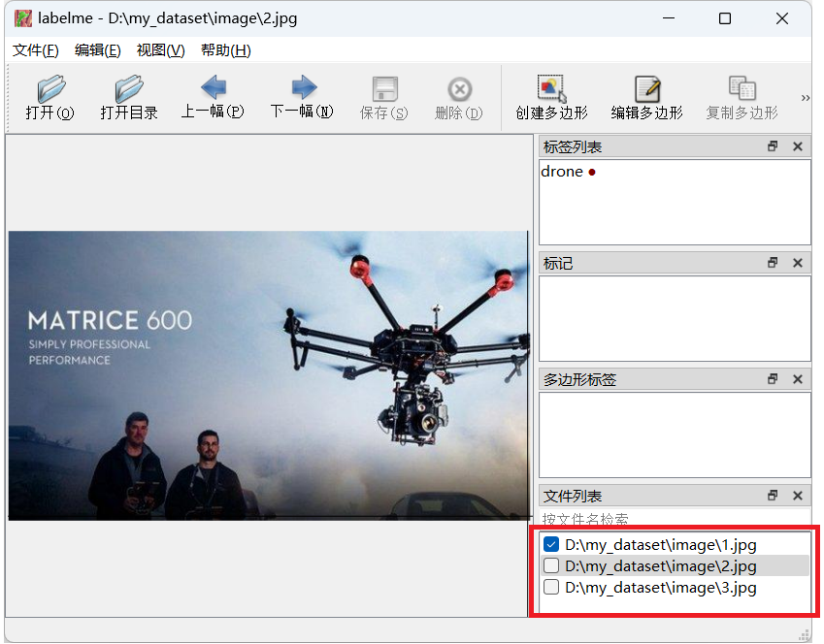Viewport: 824px width, 644px height.
Task: Open the 帮助(H) menu
Action: tap(226, 50)
